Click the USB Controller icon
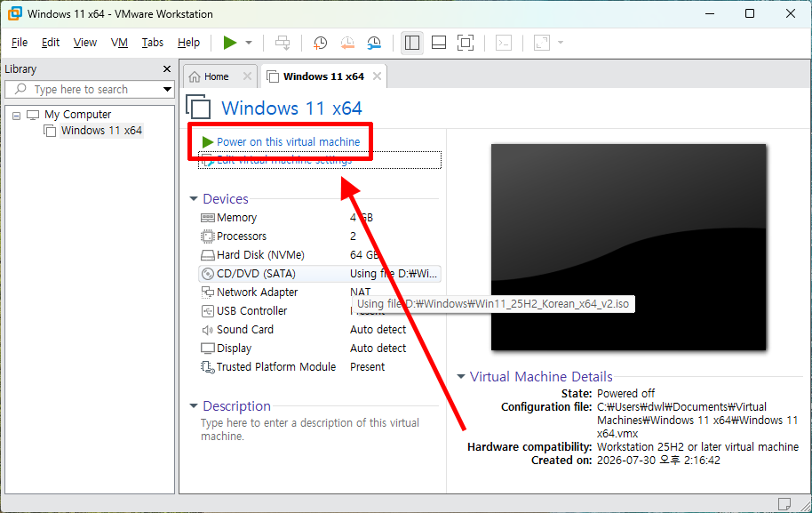Viewport: 812px width, 513px height. pyautogui.click(x=208, y=311)
